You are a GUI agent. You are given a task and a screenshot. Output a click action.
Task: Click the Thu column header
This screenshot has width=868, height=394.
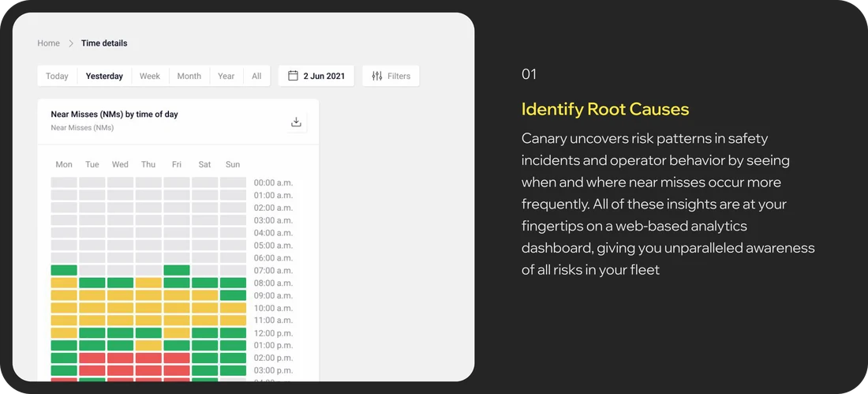[x=148, y=164]
